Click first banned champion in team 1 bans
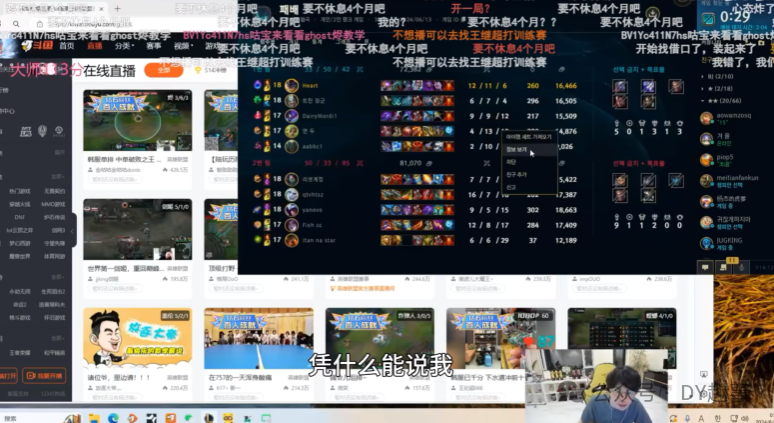This screenshot has width=774, height=423. pyautogui.click(x=620, y=86)
